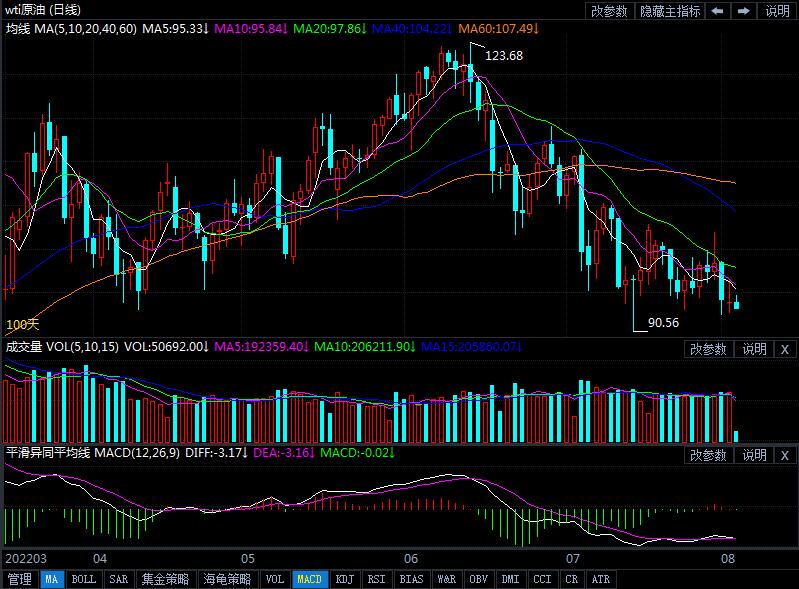Open 说明 for the main chart
This screenshot has width=799, height=589.
(777, 11)
